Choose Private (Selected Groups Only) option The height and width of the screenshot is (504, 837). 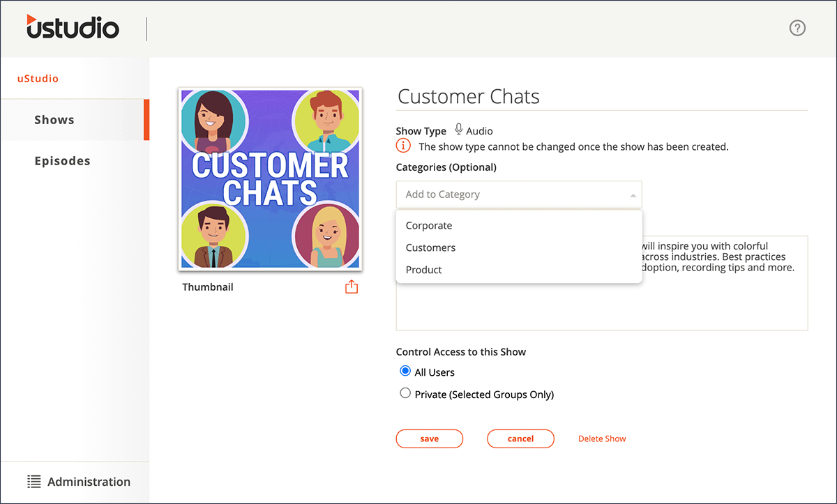(405, 394)
